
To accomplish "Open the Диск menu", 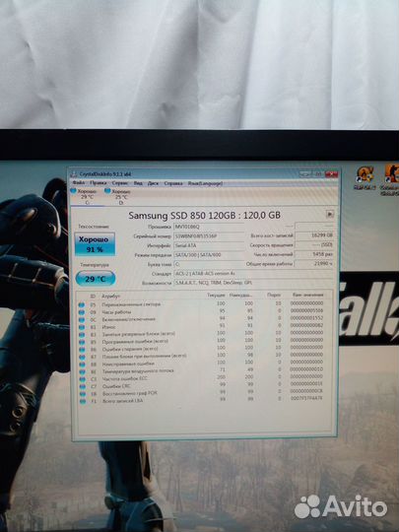I will (153, 183).
